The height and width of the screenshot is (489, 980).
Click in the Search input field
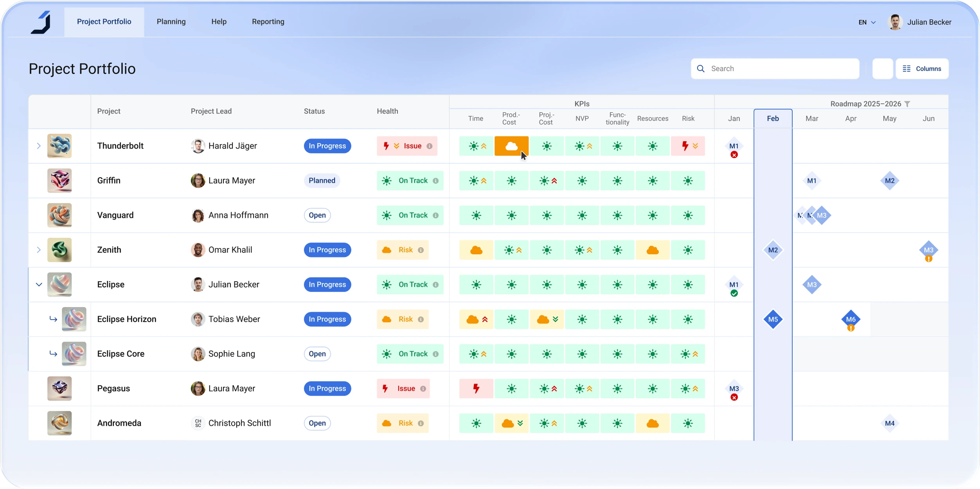pos(775,69)
